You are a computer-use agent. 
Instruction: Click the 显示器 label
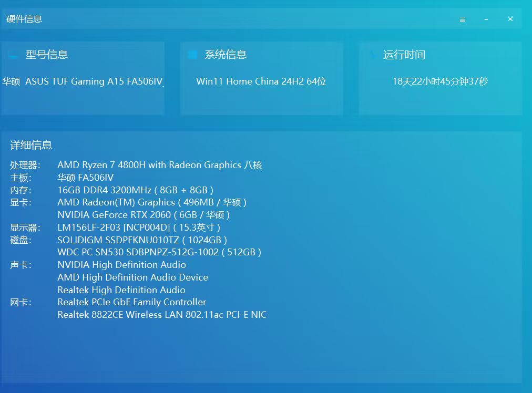25,227
